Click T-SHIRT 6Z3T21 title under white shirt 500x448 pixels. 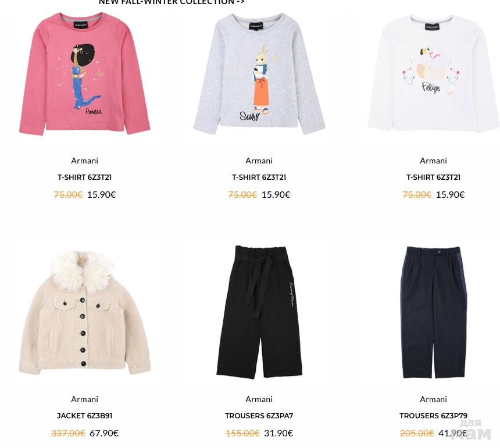[x=433, y=177]
